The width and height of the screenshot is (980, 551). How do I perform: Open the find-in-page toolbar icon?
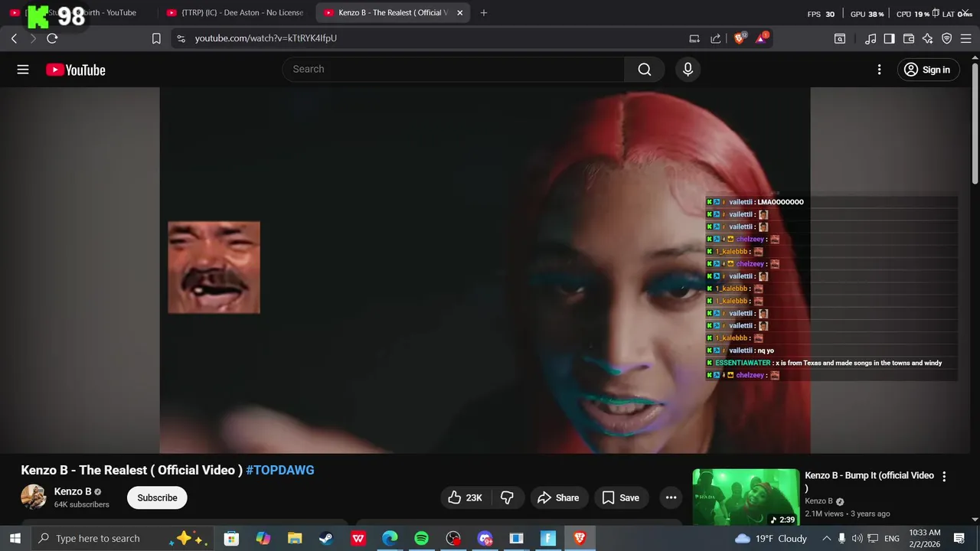(840, 38)
